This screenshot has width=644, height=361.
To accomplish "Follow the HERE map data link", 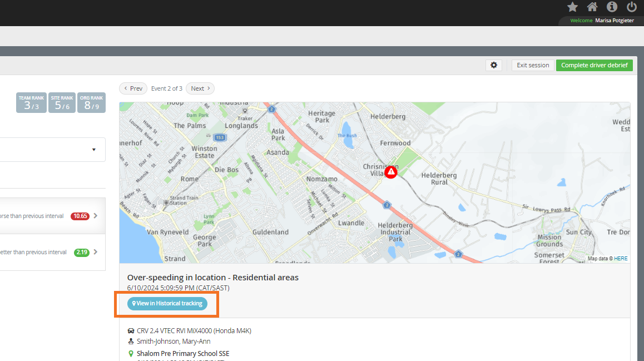I will [621, 258].
